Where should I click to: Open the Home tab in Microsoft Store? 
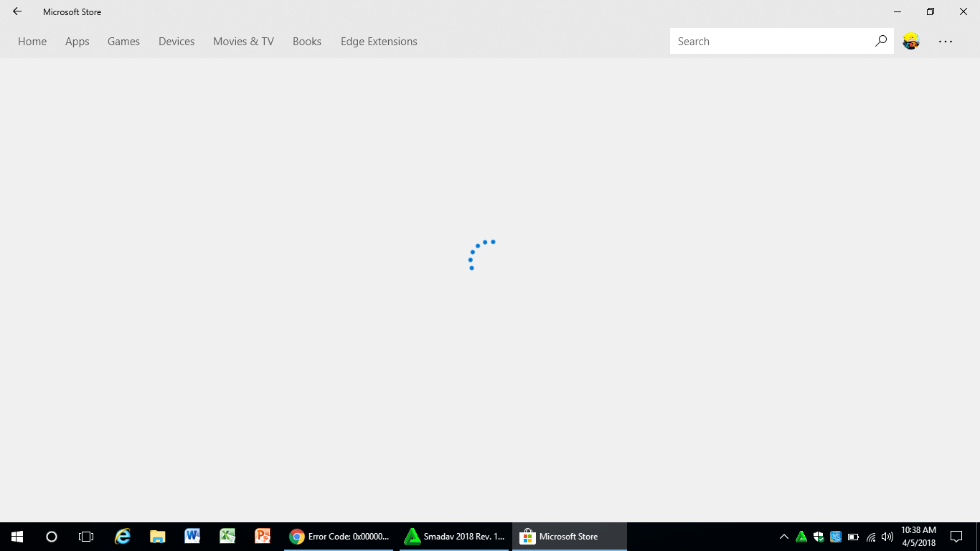[32, 42]
